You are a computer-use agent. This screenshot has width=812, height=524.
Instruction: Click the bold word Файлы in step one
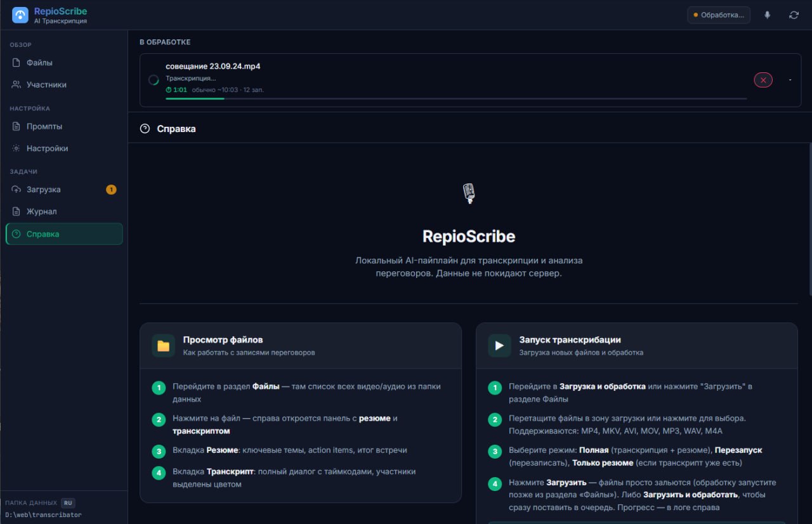[x=266, y=386]
